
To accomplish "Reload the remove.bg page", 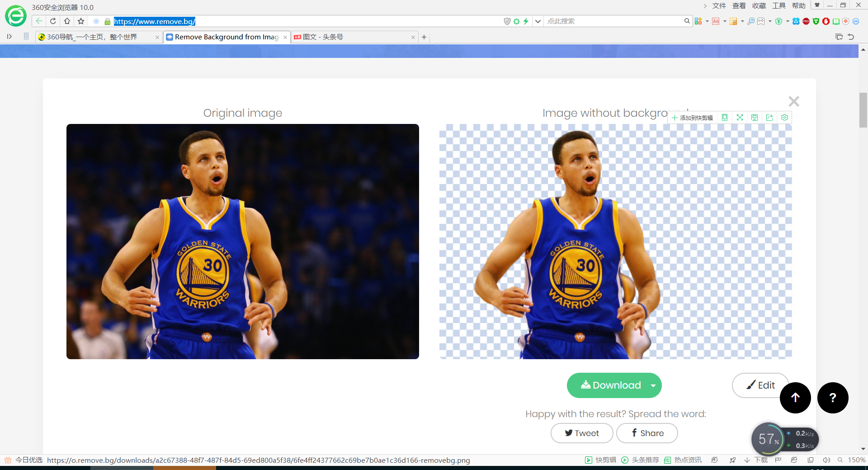I will coord(53,21).
